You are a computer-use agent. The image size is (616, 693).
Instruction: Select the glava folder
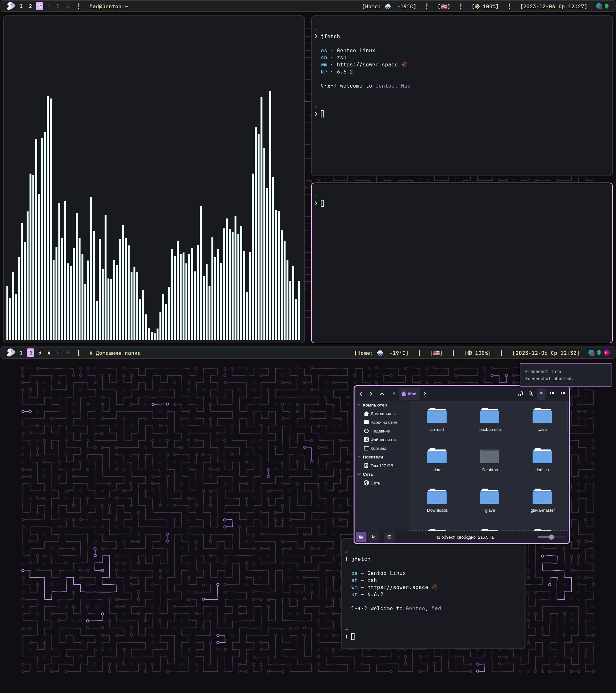tap(490, 501)
